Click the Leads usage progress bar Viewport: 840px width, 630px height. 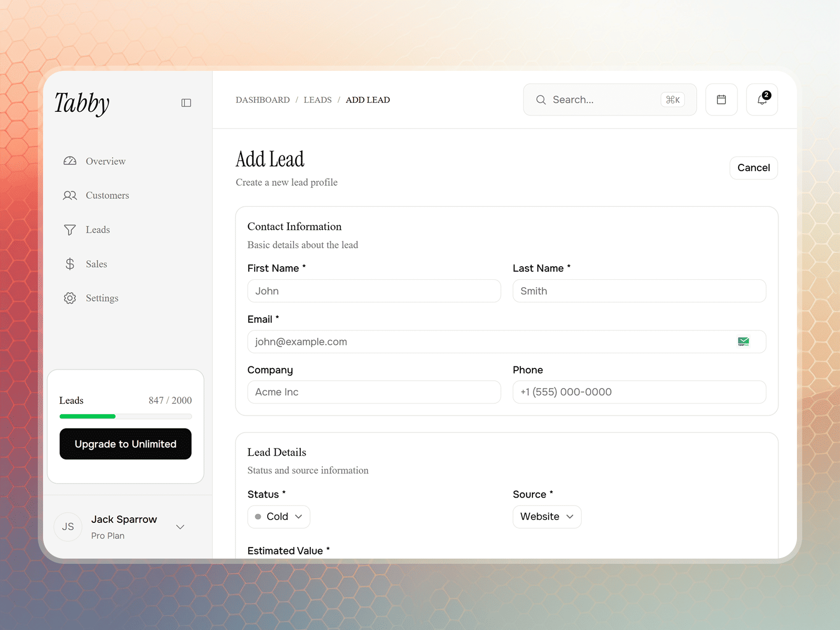(x=125, y=416)
